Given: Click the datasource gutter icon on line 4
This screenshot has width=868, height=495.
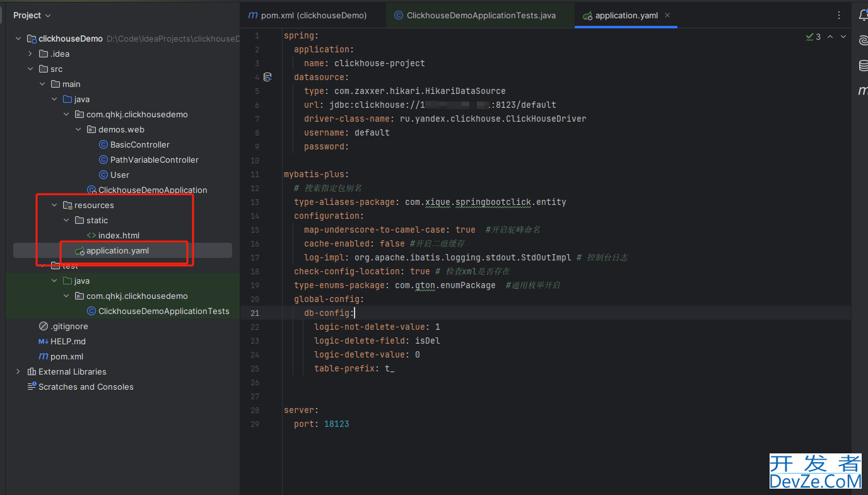Looking at the screenshot, I should point(267,77).
